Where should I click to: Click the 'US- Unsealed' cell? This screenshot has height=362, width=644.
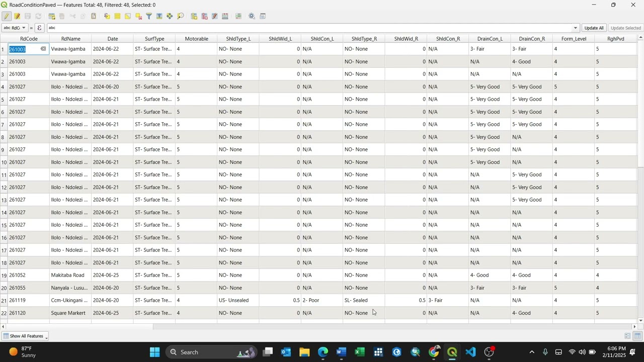238,301
